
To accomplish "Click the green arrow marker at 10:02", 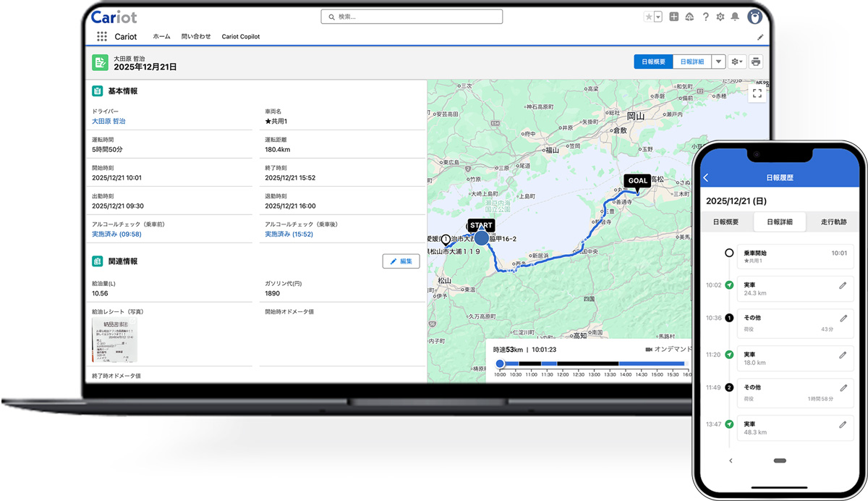I will [729, 285].
